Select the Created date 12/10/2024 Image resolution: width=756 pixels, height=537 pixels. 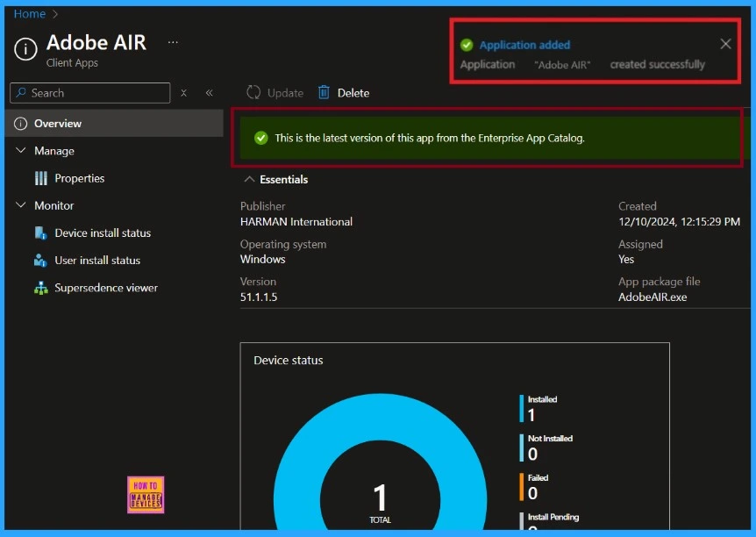[x=679, y=222]
